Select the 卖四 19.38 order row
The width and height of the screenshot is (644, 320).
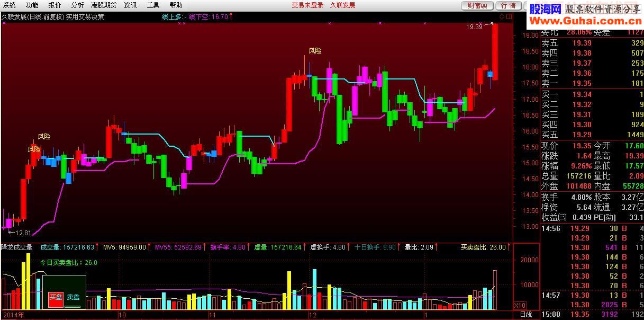pyautogui.click(x=592, y=53)
